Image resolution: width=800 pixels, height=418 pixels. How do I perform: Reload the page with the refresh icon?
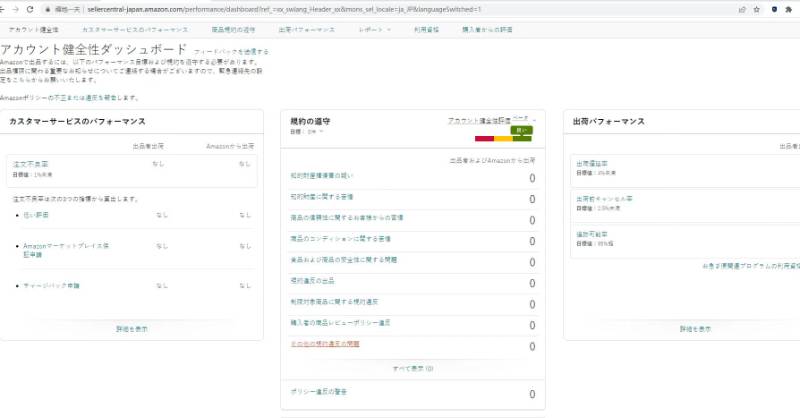(x=30, y=9)
